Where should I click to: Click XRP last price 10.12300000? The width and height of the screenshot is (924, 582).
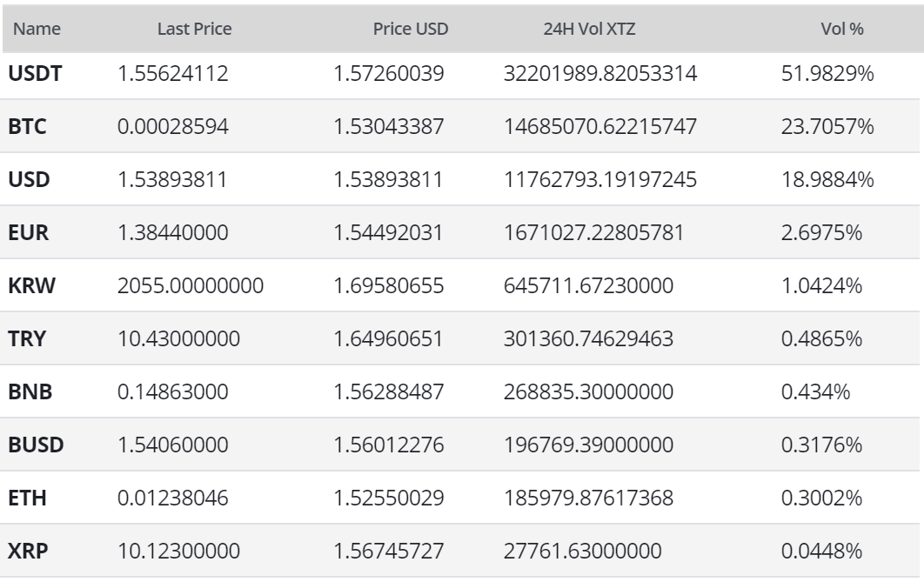click(x=178, y=551)
